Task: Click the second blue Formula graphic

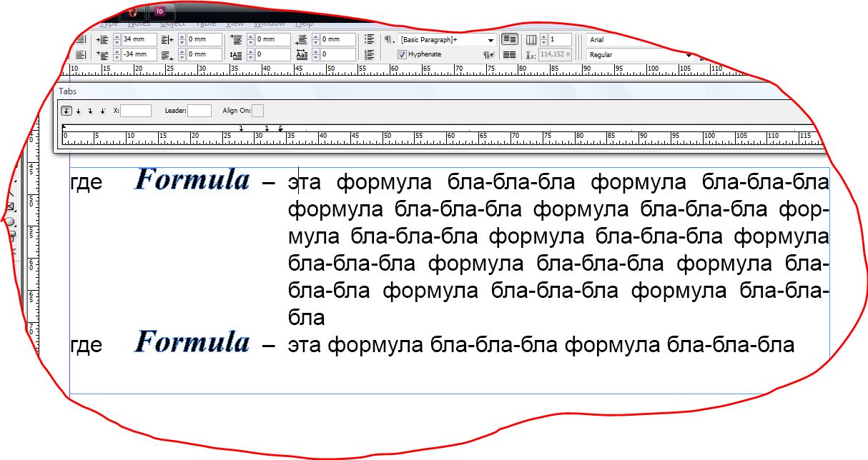Action: 192,341
